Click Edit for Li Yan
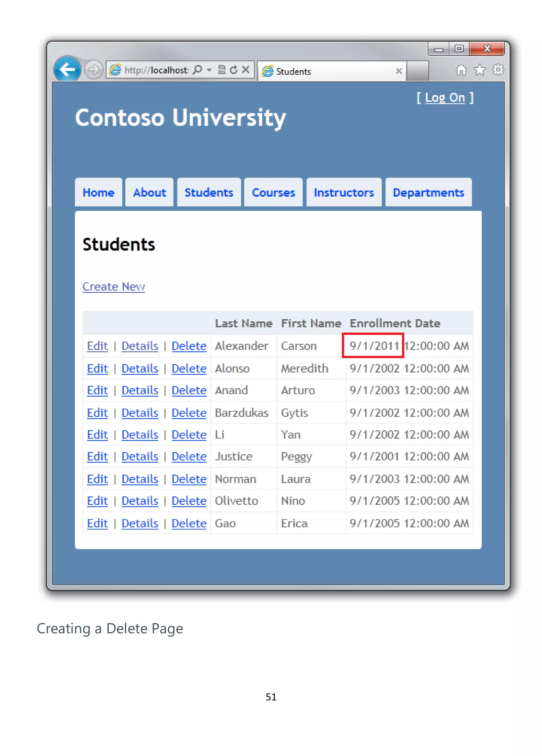 [97, 435]
